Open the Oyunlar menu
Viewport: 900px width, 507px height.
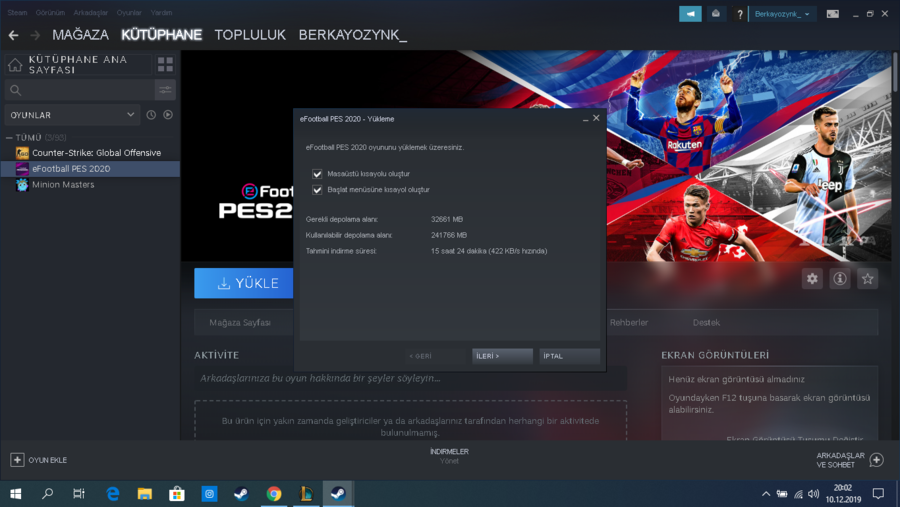(129, 13)
